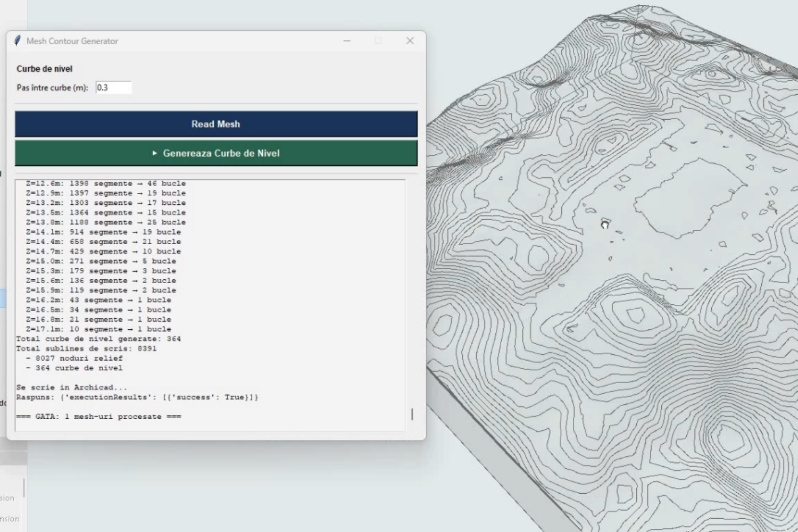The image size is (798, 532).
Task: Click the Z=16.2m 43 segmente log row
Action: tap(98, 300)
